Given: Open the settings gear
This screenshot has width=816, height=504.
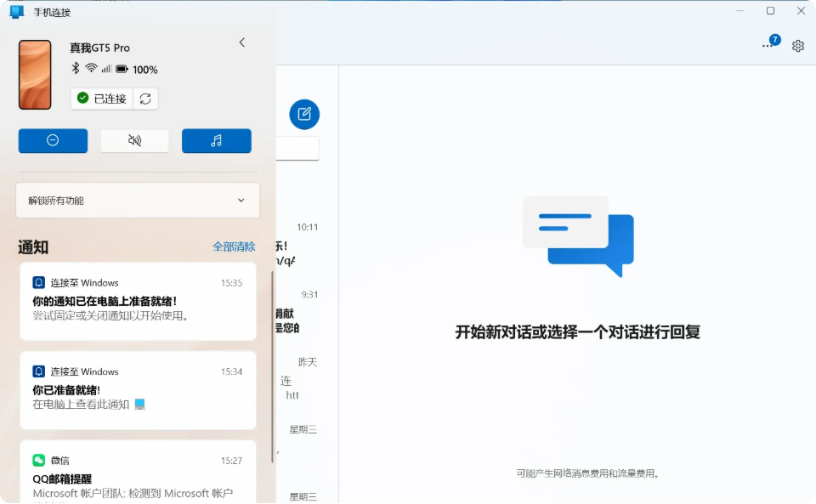Looking at the screenshot, I should tap(797, 46).
